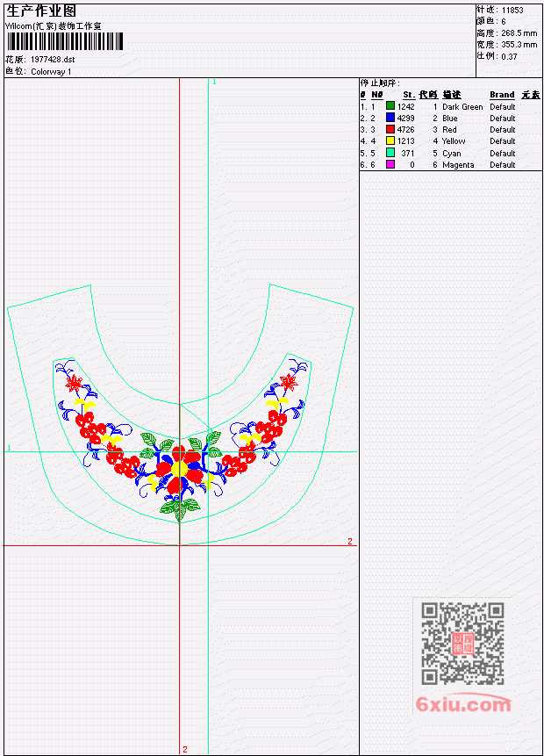Select the Wilcom studio name line
The image size is (544, 756).
[x=53, y=26]
